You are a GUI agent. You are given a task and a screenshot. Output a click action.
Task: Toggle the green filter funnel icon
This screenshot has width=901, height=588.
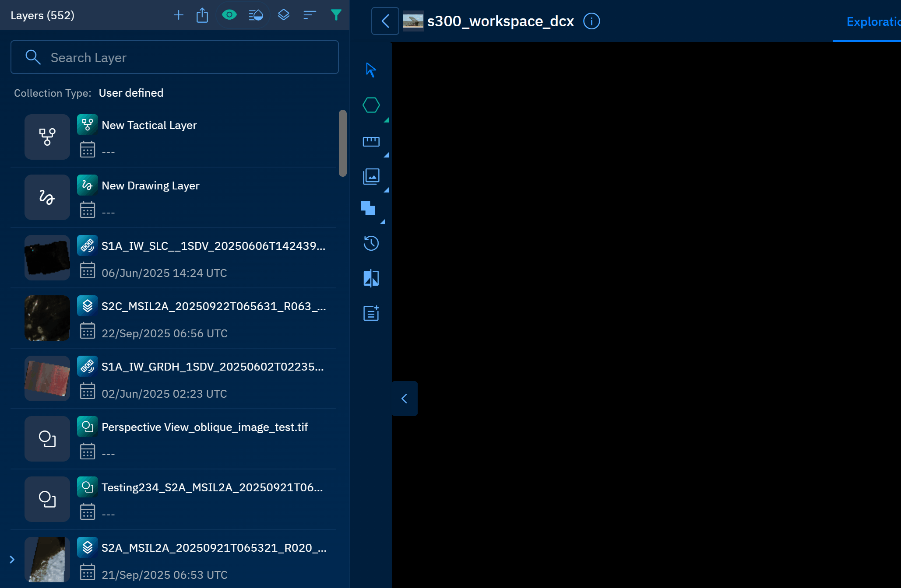(x=336, y=15)
